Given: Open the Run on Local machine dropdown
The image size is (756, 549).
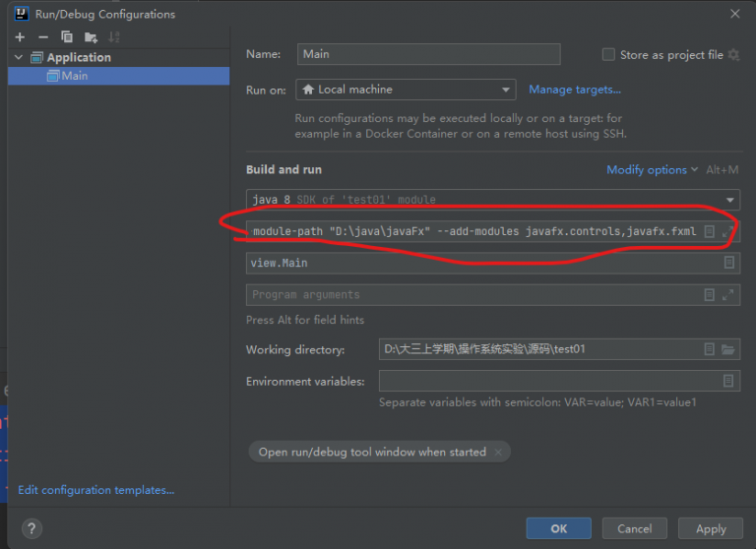Looking at the screenshot, I should (x=406, y=90).
